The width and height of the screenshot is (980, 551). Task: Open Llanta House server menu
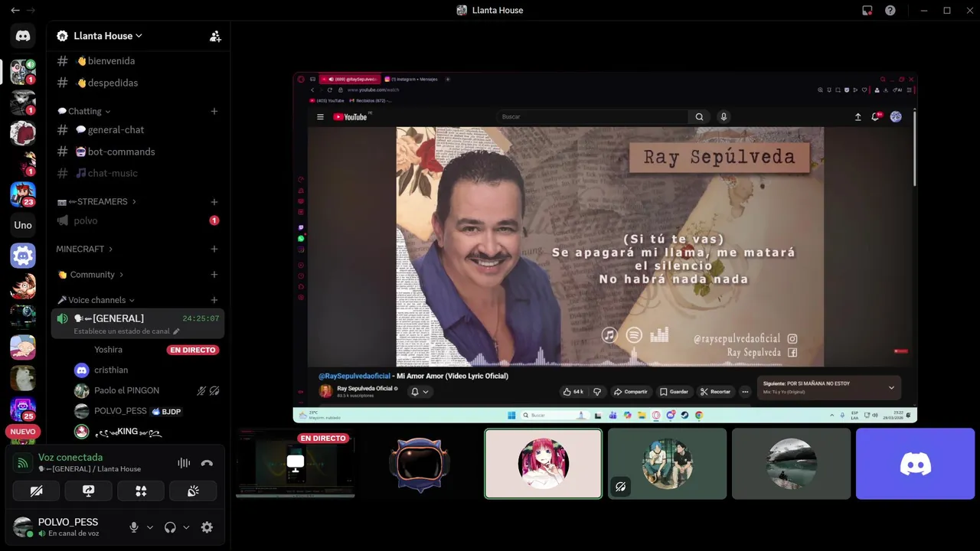pos(108,36)
